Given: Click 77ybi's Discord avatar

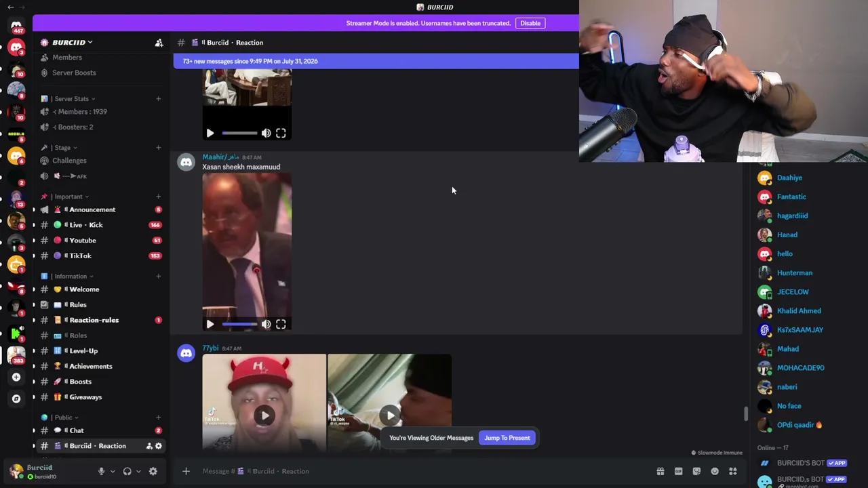Looking at the screenshot, I should (186, 353).
